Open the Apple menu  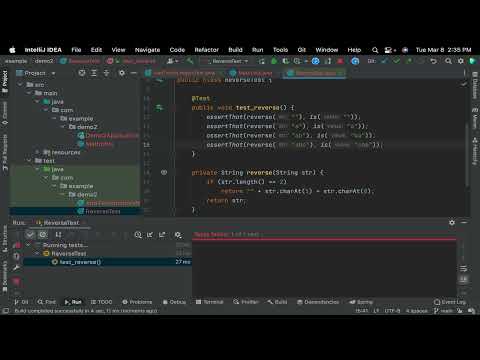12,50
